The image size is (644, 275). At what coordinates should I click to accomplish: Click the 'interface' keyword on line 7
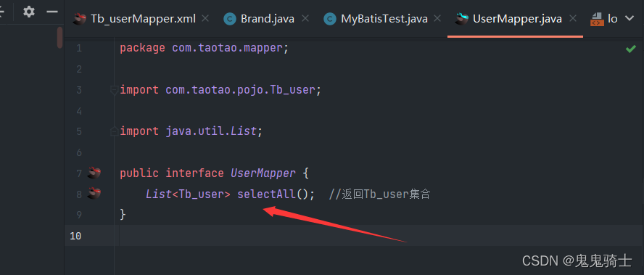click(x=194, y=173)
